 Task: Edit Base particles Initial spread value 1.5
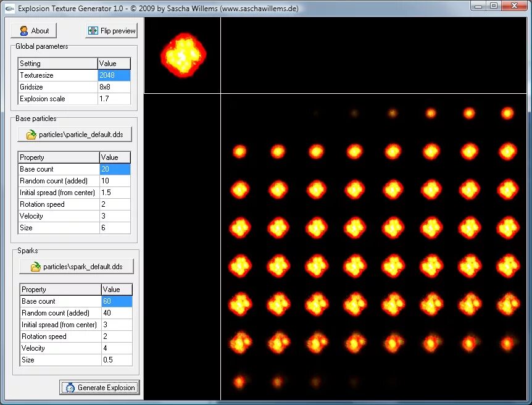pyautogui.click(x=115, y=193)
